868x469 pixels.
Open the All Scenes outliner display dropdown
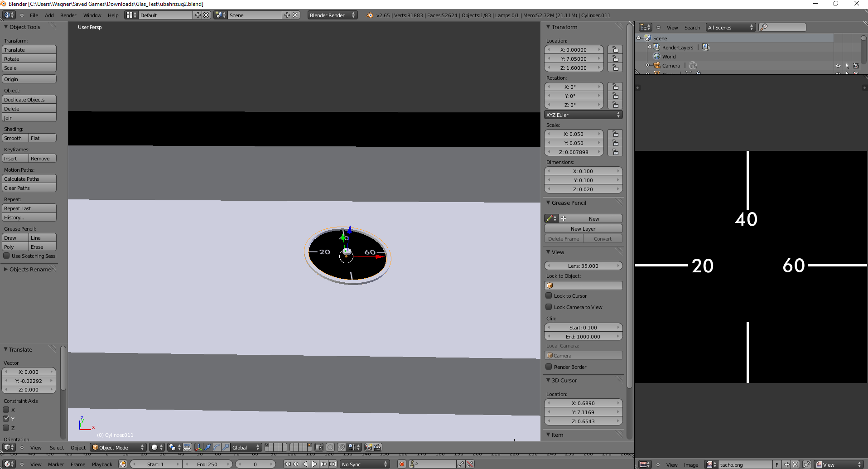[731, 27]
